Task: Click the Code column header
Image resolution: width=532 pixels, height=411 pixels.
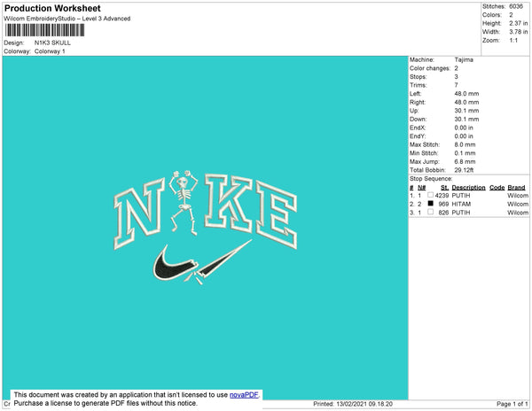Action: point(497,187)
